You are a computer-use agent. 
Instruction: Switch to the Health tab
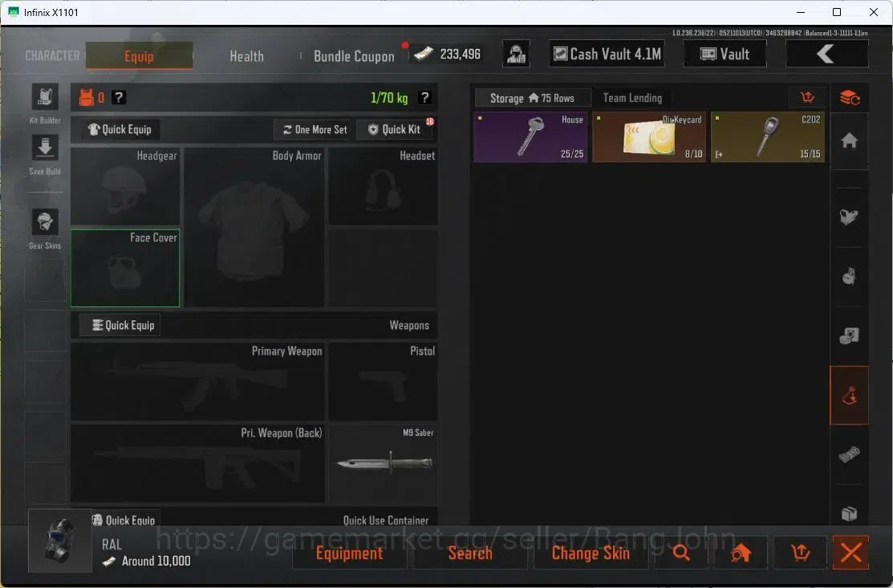pyautogui.click(x=246, y=56)
